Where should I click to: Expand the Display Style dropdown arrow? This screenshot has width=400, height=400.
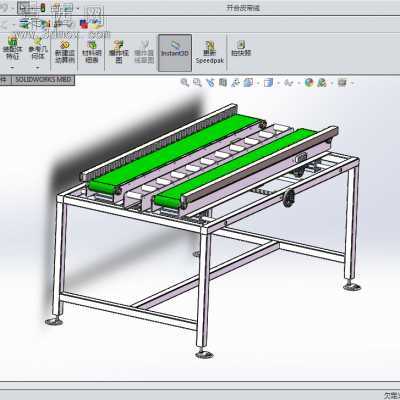tap(278, 83)
